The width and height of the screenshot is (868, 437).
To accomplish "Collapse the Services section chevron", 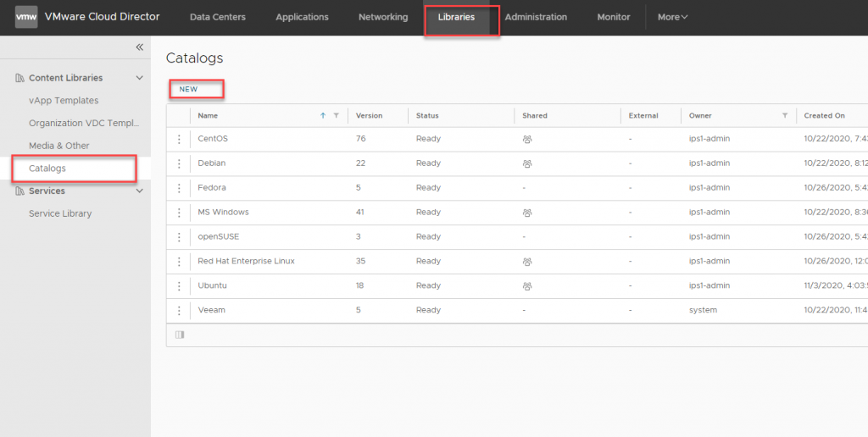I will pyautogui.click(x=140, y=191).
